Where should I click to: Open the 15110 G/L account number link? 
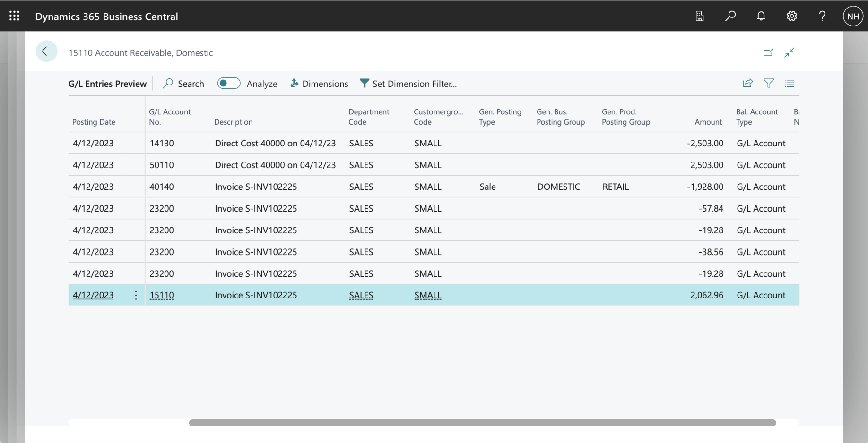coord(162,295)
